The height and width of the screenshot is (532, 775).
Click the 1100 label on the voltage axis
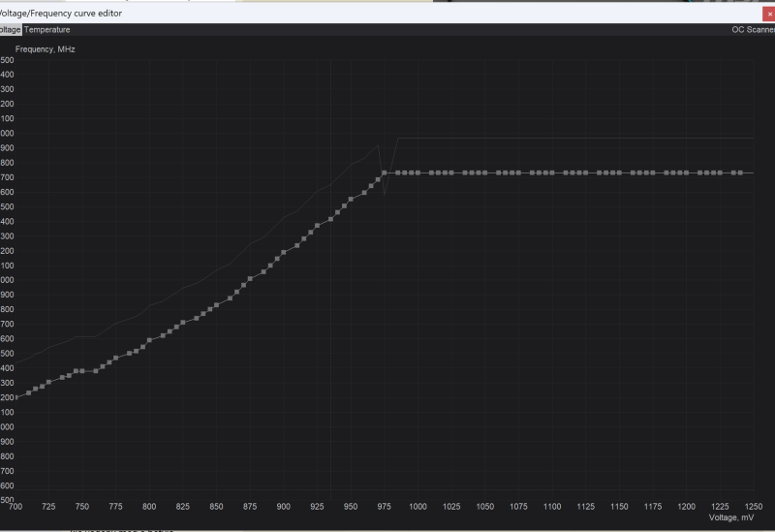coord(552,506)
